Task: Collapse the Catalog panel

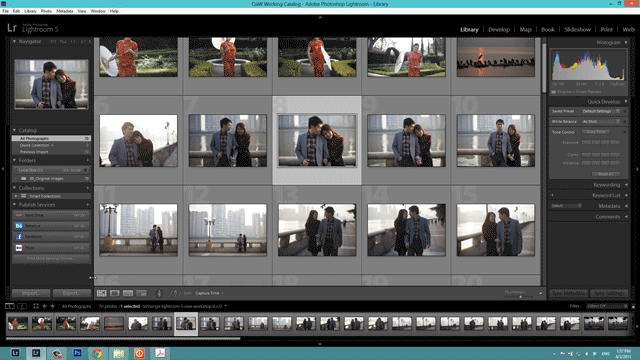Action: (x=14, y=130)
